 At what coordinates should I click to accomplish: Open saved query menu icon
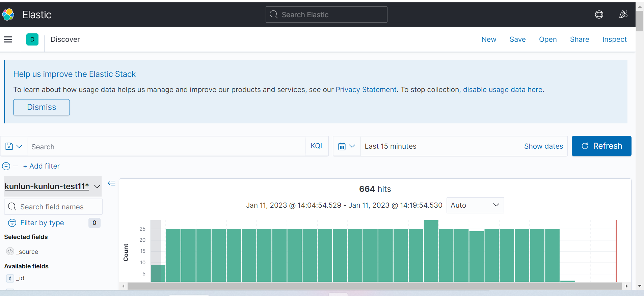click(x=14, y=146)
